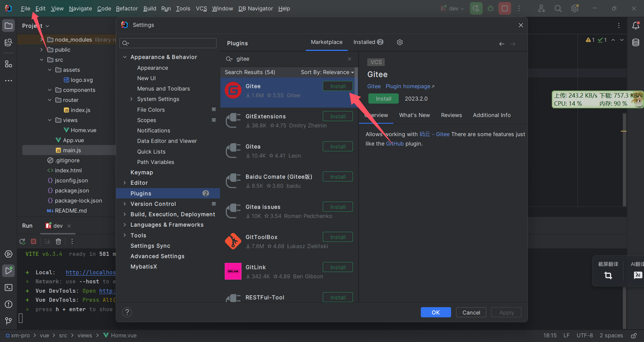Image resolution: width=644 pixels, height=342 pixels.
Task: Open the Additional Info plugin tab
Action: [492, 115]
